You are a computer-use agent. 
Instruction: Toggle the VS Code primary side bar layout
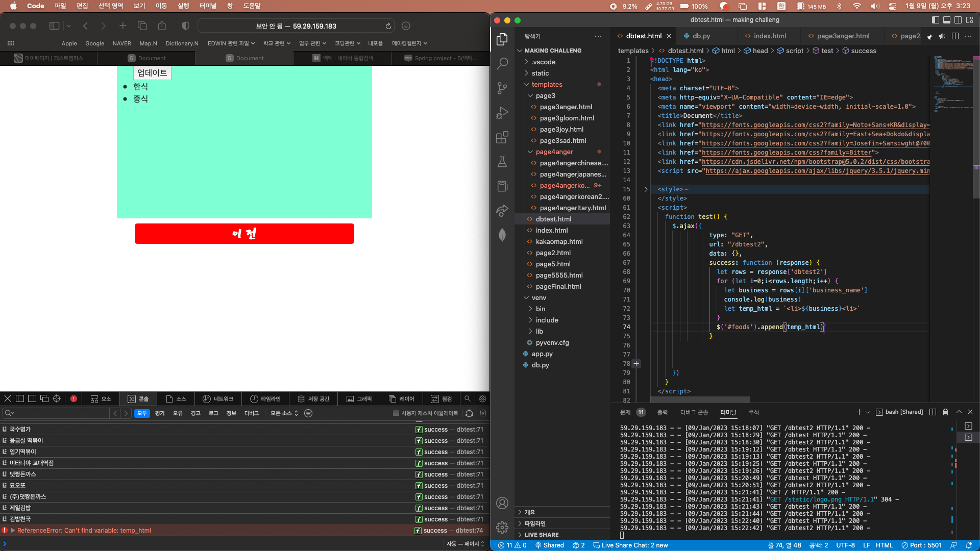pyautogui.click(x=935, y=20)
